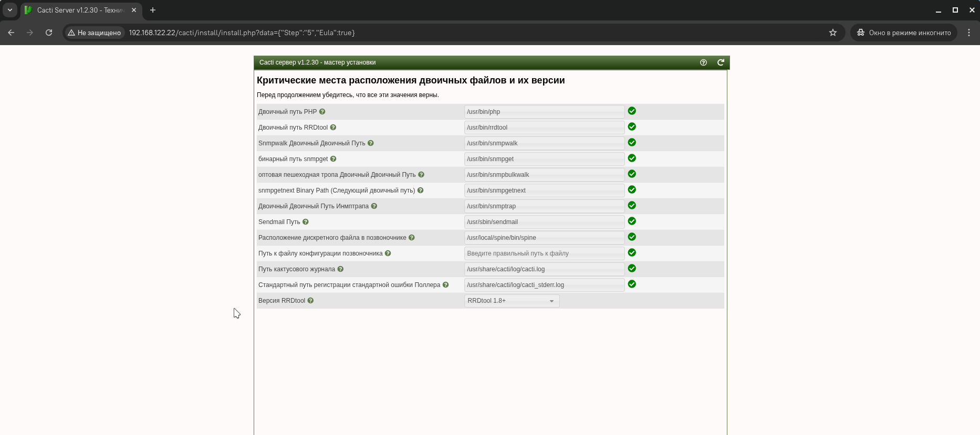Click help icon next to Двоичный путь PHP
Viewport: 980px width, 435px height.
[322, 112]
